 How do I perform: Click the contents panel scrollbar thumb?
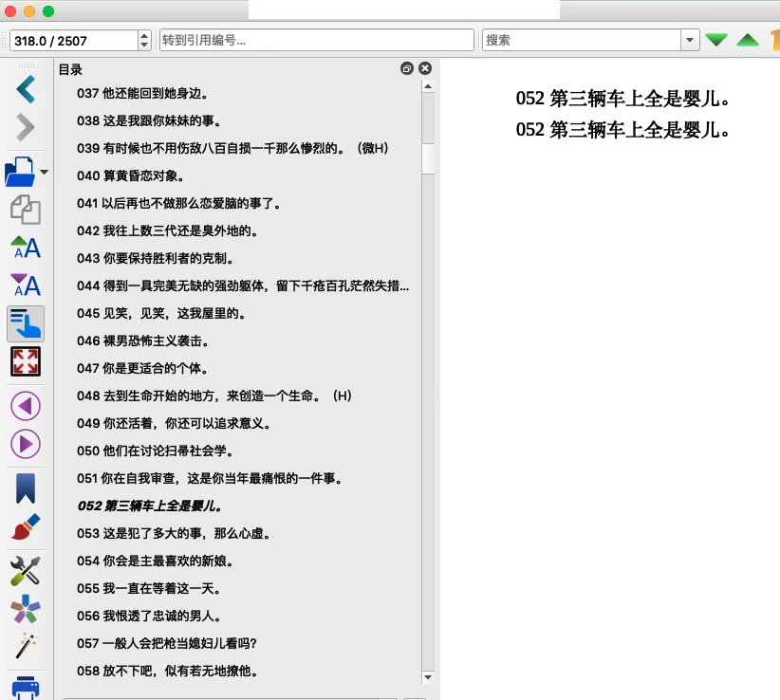click(x=428, y=159)
